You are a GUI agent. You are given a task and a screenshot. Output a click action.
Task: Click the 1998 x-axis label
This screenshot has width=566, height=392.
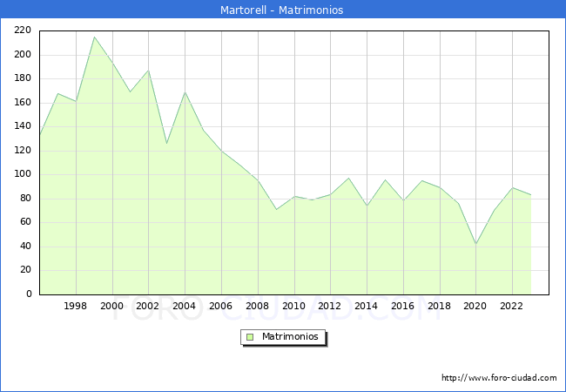point(75,306)
